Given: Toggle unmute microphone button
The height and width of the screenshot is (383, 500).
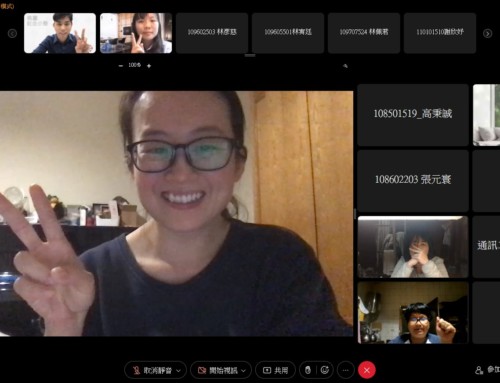Looking at the screenshot, I should coord(152,370).
